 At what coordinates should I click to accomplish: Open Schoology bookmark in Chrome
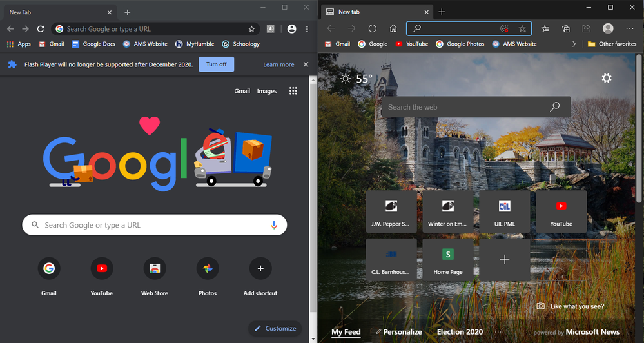click(240, 44)
